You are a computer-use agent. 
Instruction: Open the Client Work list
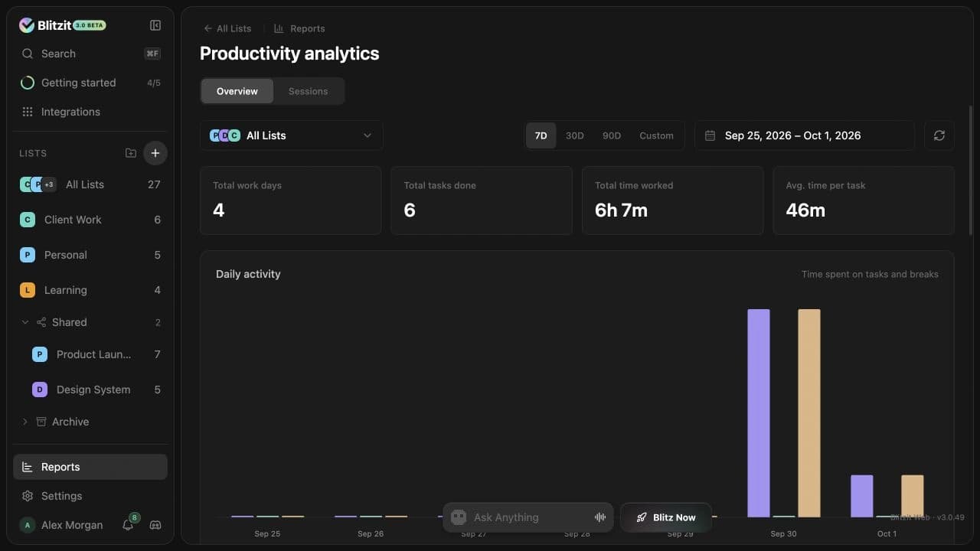(x=90, y=220)
